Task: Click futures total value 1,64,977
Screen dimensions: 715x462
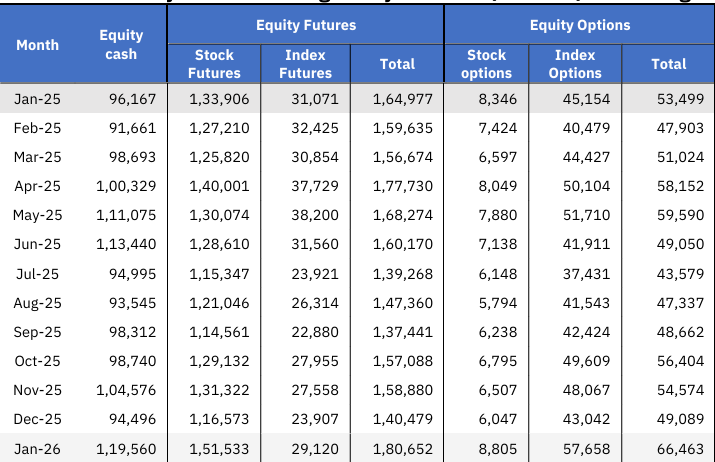Action: 403,99
